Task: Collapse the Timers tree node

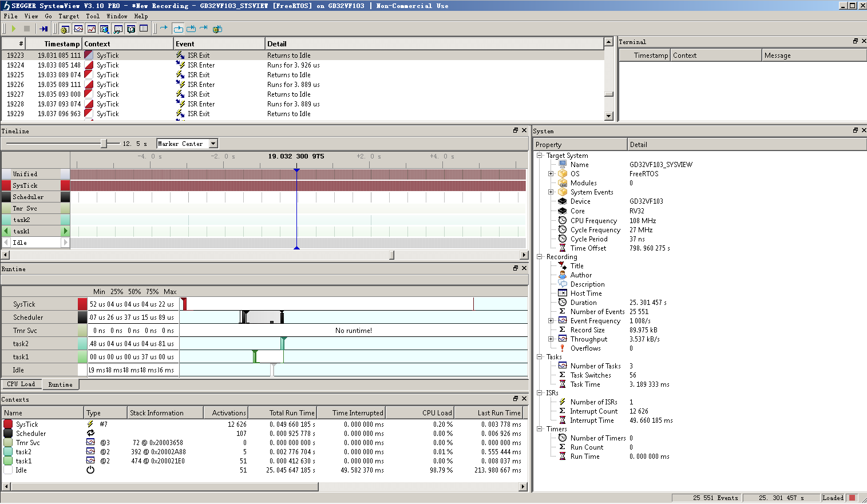Action: (539, 429)
